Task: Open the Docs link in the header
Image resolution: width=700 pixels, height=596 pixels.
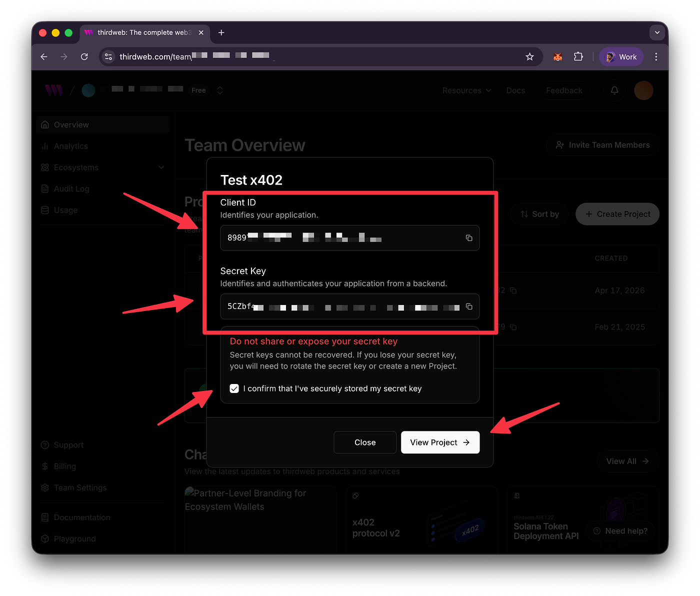Action: pos(515,90)
